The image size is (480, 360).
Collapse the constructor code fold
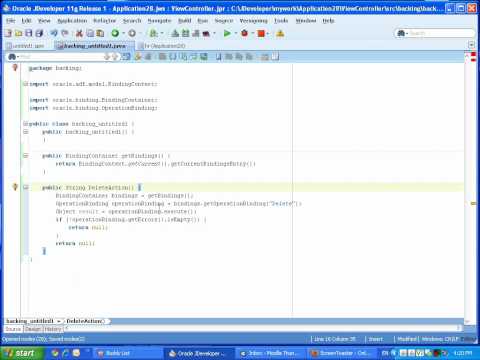pyautogui.click(x=25, y=132)
